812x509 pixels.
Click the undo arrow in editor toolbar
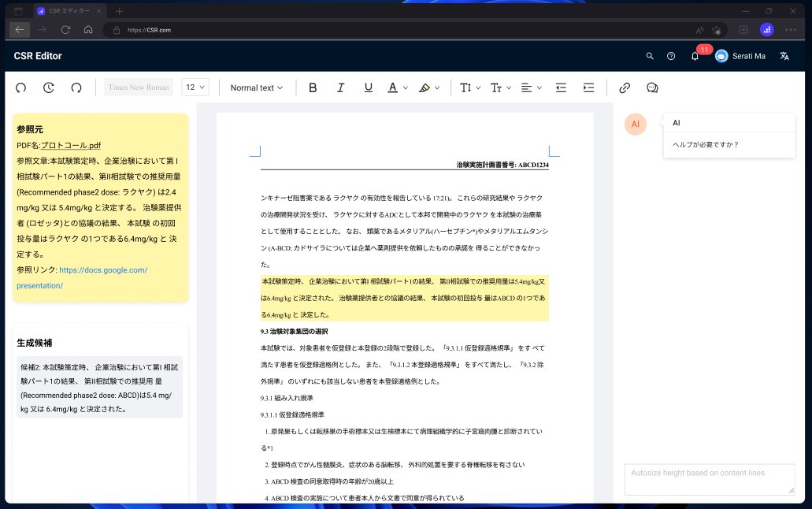20,87
